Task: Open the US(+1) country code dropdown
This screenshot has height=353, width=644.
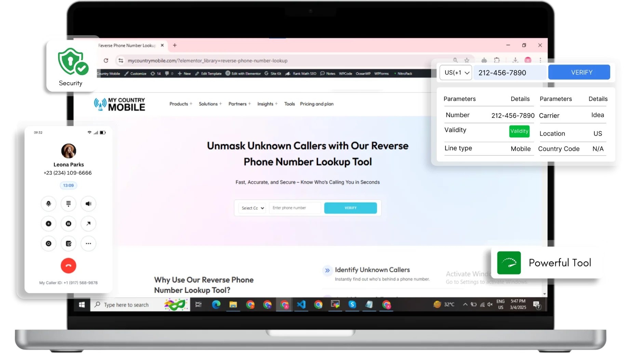Action: 456,72
